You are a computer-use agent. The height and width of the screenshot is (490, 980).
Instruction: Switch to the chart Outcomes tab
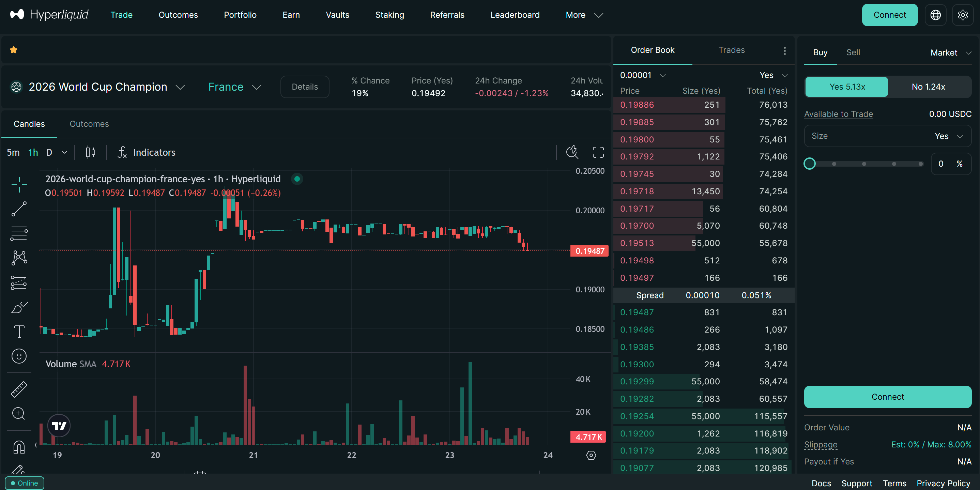coord(89,124)
